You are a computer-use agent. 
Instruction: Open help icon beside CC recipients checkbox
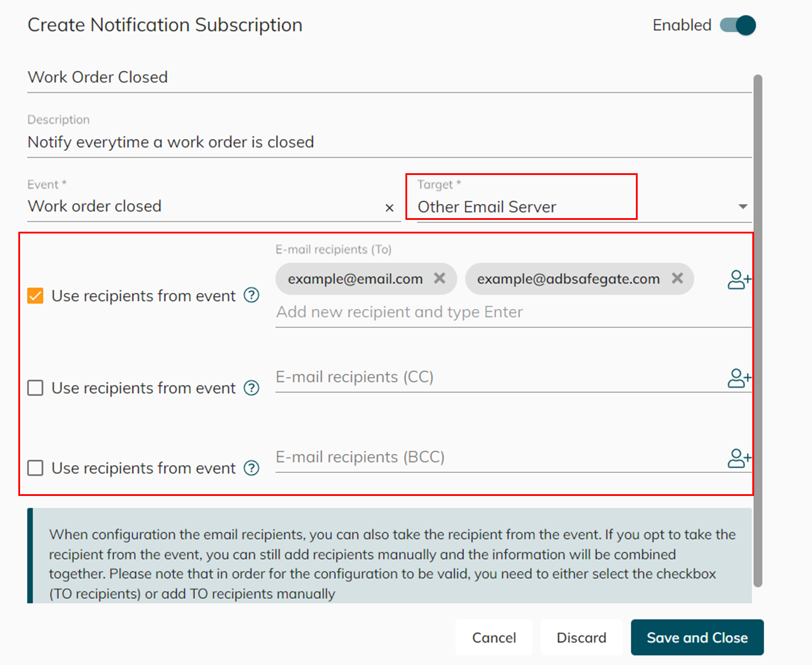point(252,388)
